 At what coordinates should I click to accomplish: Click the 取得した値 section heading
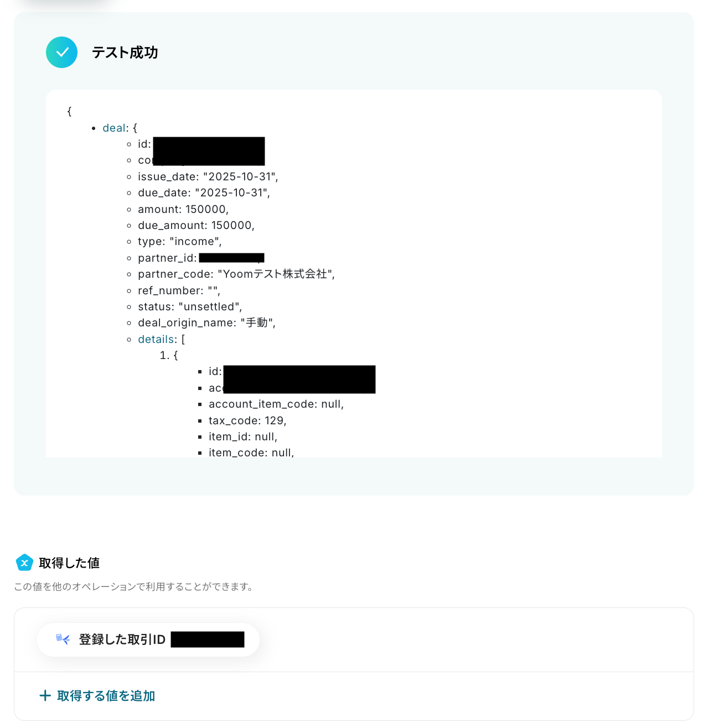[x=69, y=563]
